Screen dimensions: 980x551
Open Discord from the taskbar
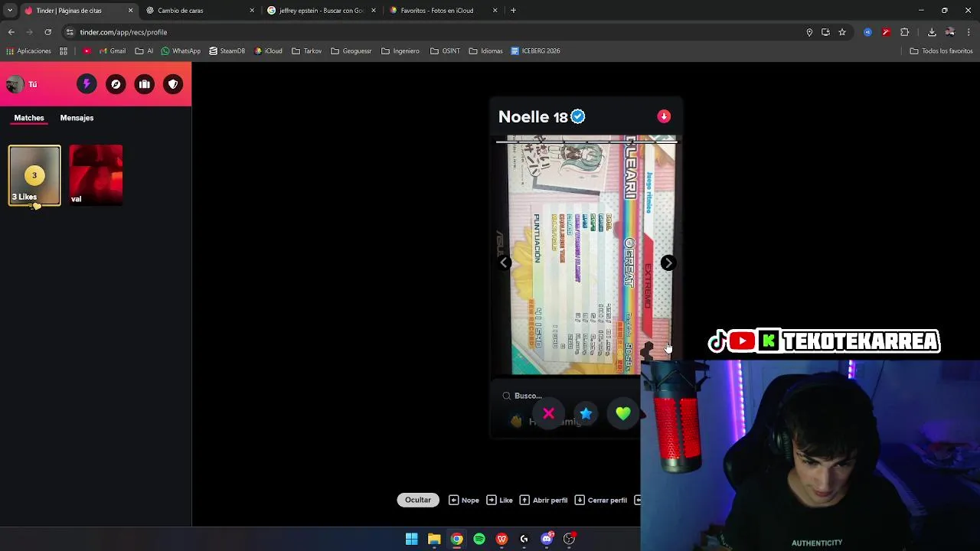pyautogui.click(x=547, y=539)
